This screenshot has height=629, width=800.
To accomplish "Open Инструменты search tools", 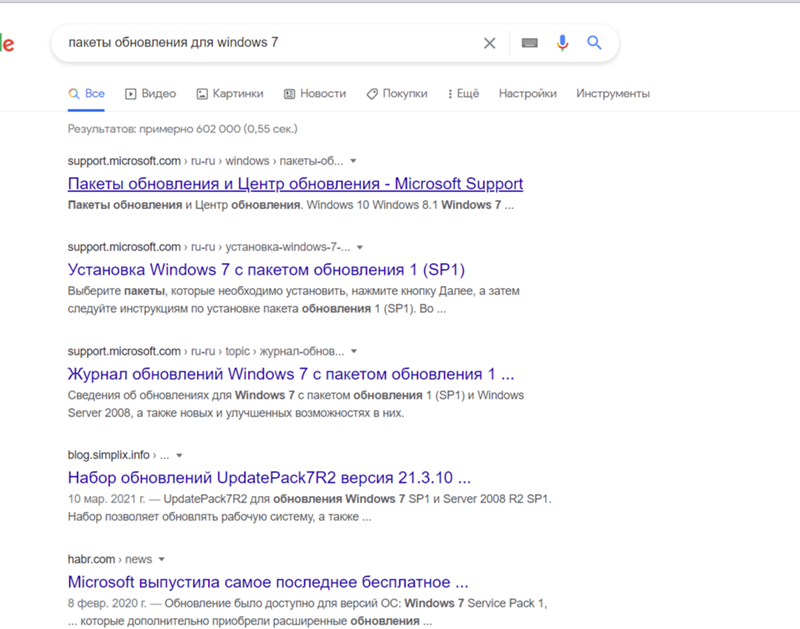I will click(x=613, y=94).
